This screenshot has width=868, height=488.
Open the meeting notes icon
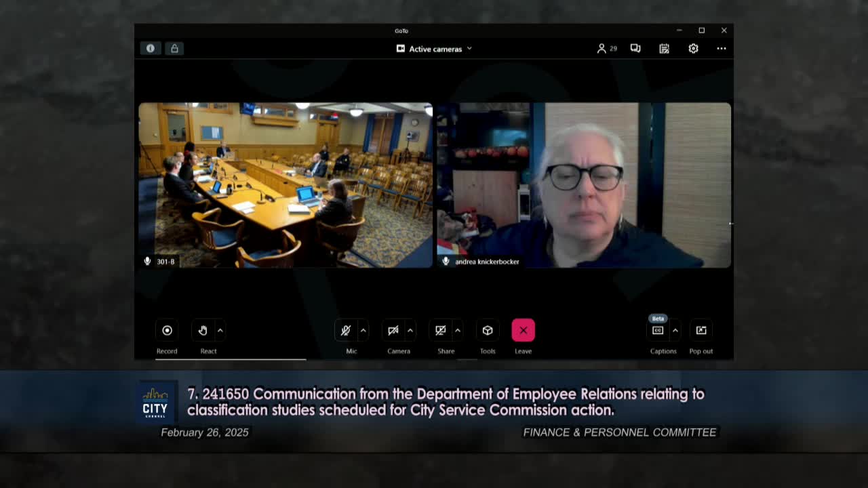click(665, 49)
